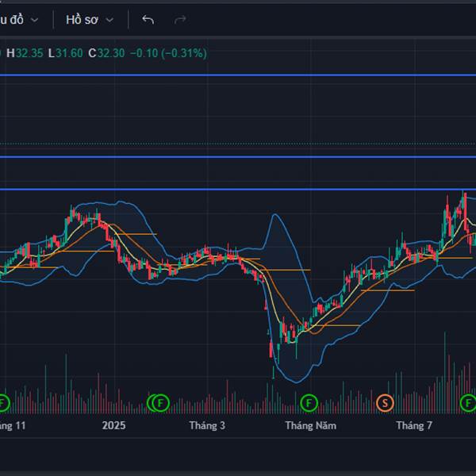The height and width of the screenshot is (476, 476).
Task: Click the orange S event marker
Action: (385, 402)
